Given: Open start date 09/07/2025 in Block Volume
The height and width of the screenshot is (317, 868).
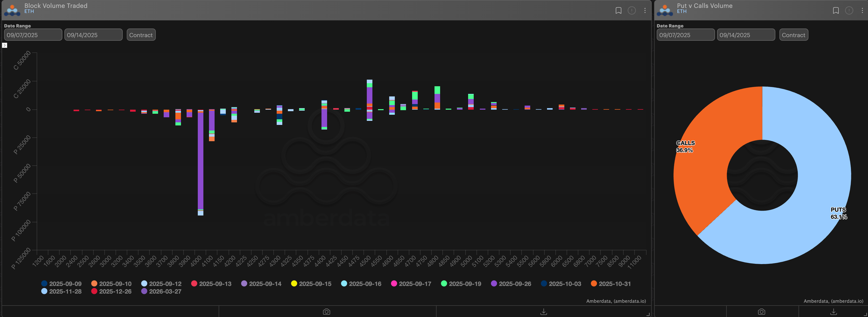Looking at the screenshot, I should click(33, 35).
